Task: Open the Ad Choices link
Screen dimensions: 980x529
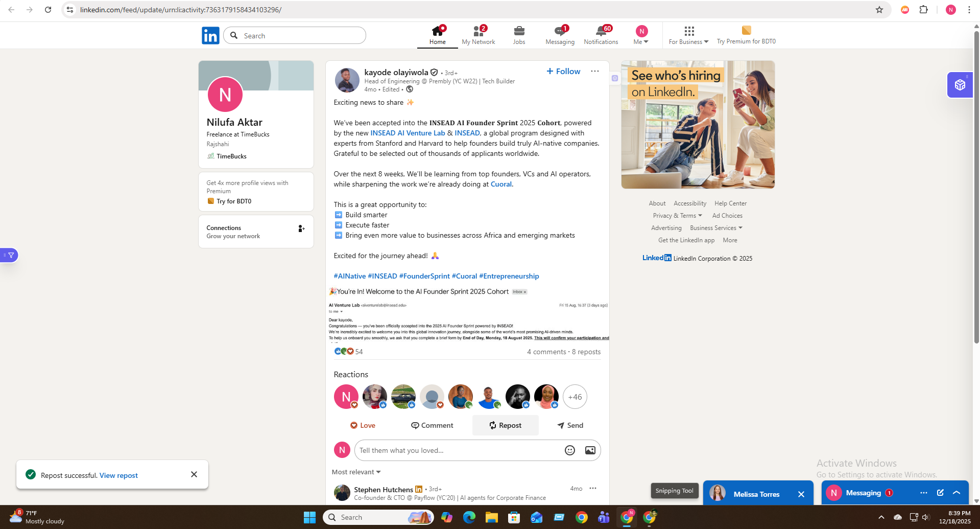Action: pos(727,216)
